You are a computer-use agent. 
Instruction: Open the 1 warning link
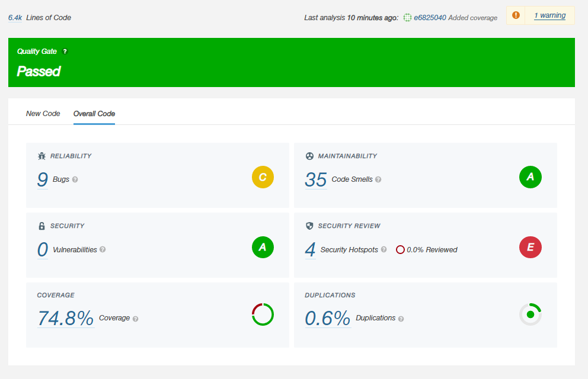(x=549, y=15)
